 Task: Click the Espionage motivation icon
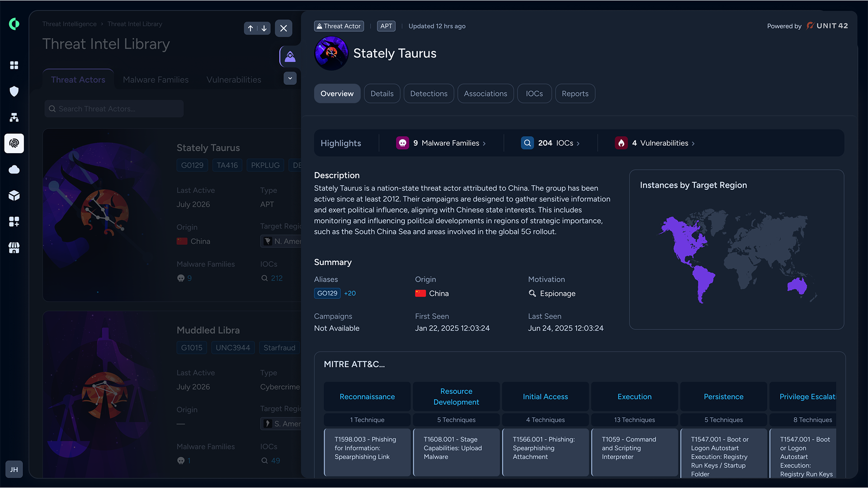[x=533, y=293]
